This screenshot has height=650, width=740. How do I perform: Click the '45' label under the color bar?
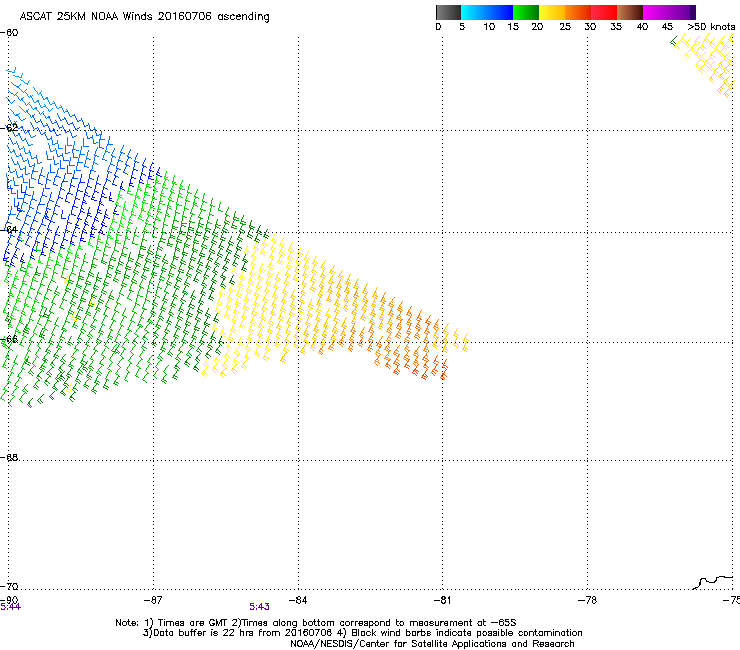tap(667, 27)
